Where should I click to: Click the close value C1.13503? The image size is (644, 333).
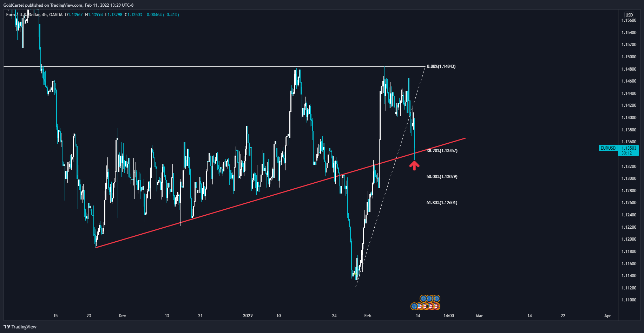[133, 15]
